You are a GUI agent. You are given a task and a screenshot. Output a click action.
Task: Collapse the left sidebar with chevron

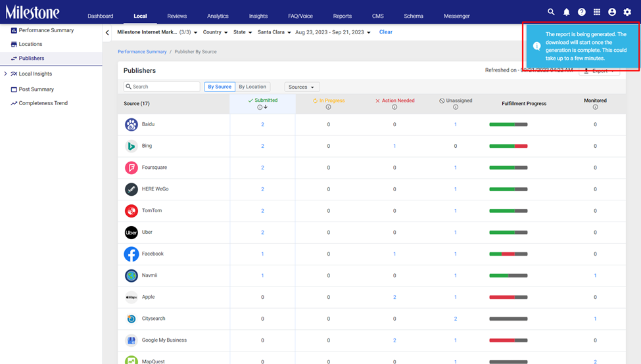pos(107,33)
